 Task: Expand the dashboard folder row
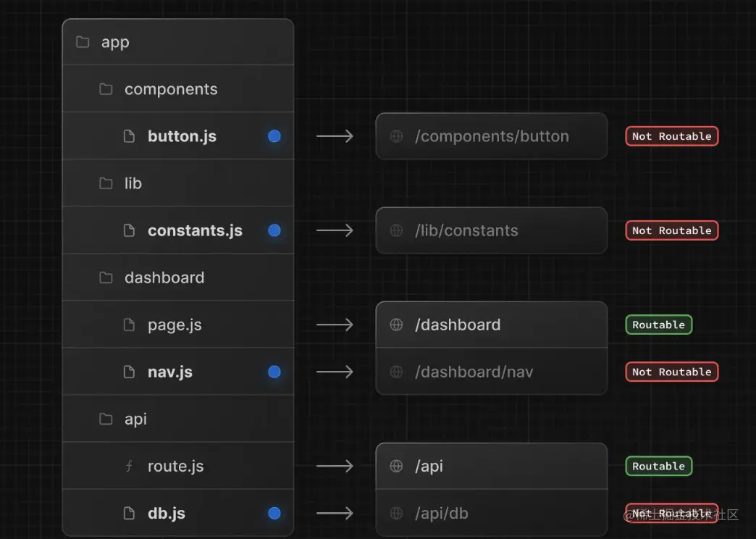[x=178, y=277]
